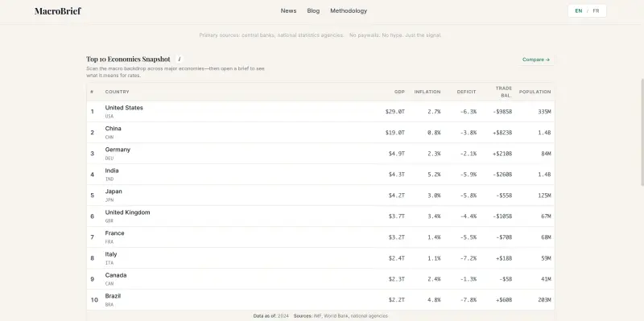Click India's 5.2% inflation value
This screenshot has height=321, width=644.
(434, 175)
